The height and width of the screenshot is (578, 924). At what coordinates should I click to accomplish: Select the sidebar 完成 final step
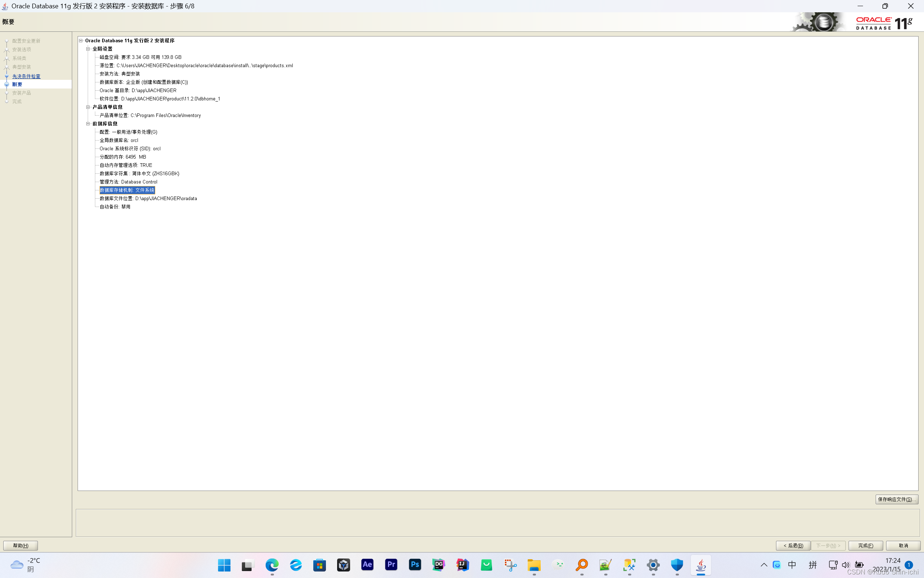pos(17,102)
